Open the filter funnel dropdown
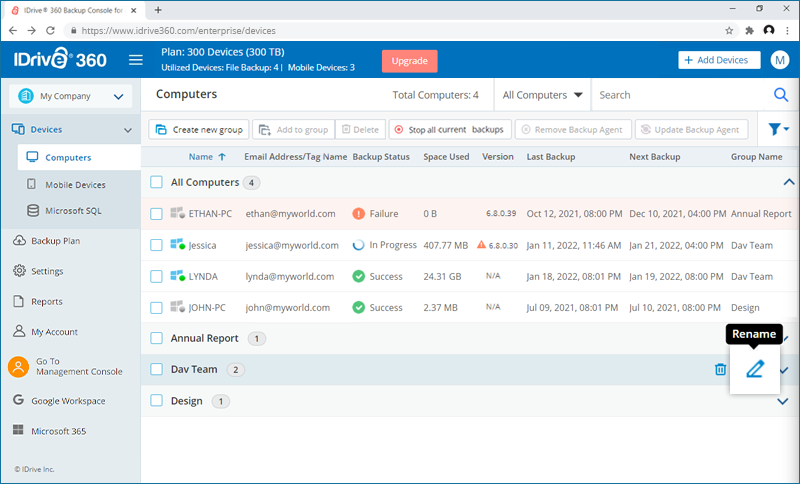The height and width of the screenshot is (484, 800). pos(779,130)
